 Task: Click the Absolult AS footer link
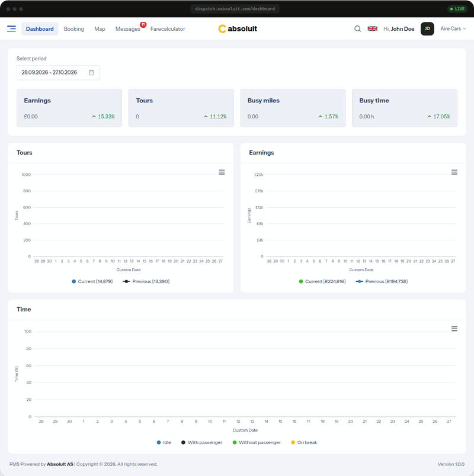click(x=60, y=464)
